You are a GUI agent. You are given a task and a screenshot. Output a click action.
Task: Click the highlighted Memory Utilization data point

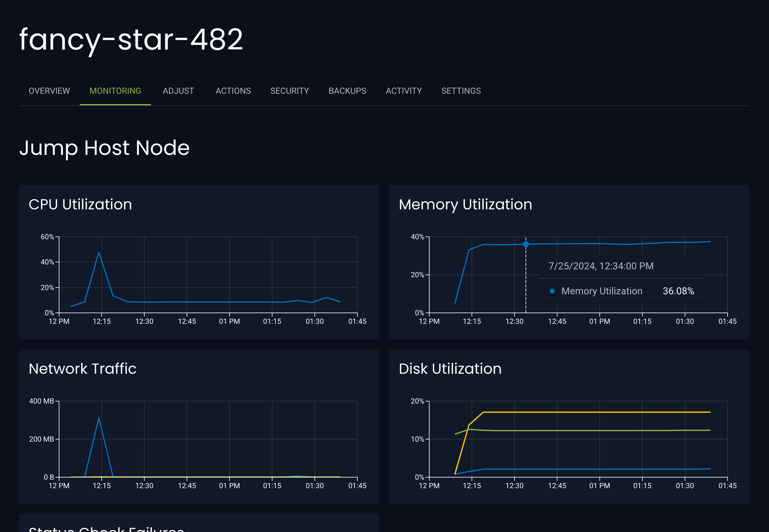point(526,244)
